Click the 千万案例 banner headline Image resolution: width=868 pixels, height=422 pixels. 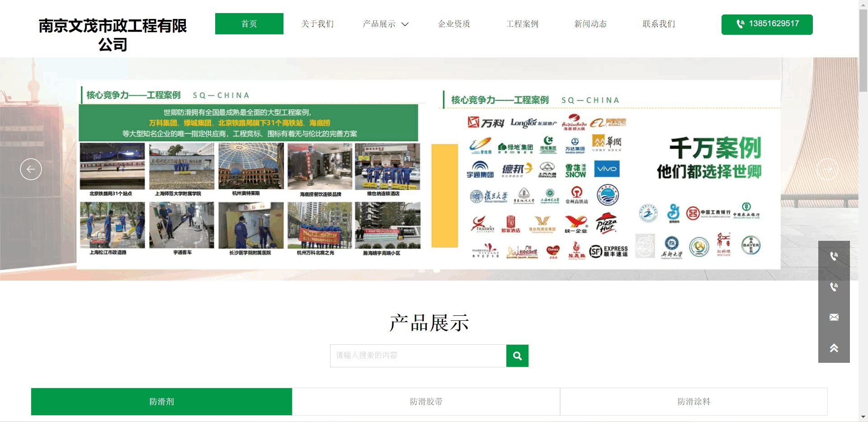[716, 148]
